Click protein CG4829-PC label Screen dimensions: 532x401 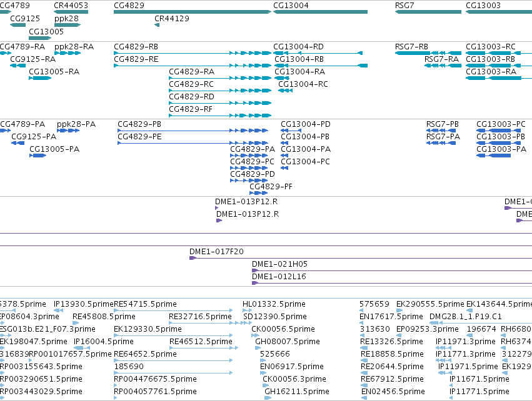click(x=252, y=162)
